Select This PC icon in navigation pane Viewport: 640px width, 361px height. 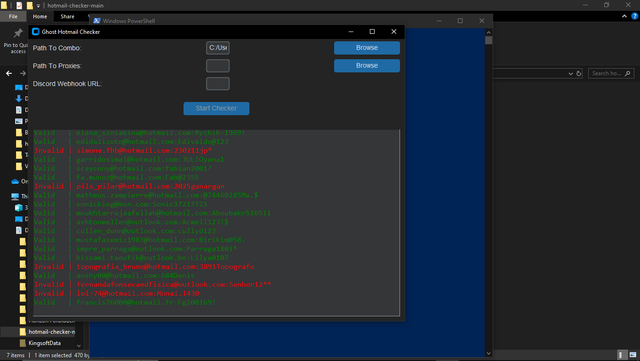coord(15,196)
